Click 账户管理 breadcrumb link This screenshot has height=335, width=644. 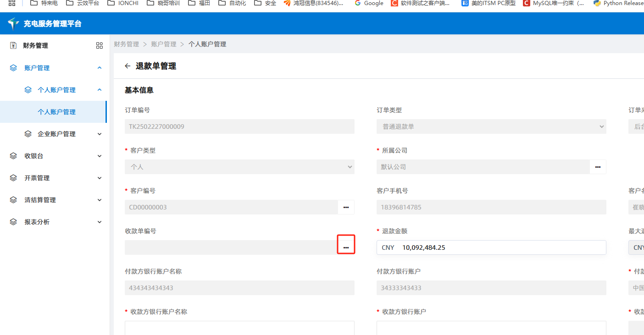[x=164, y=44]
